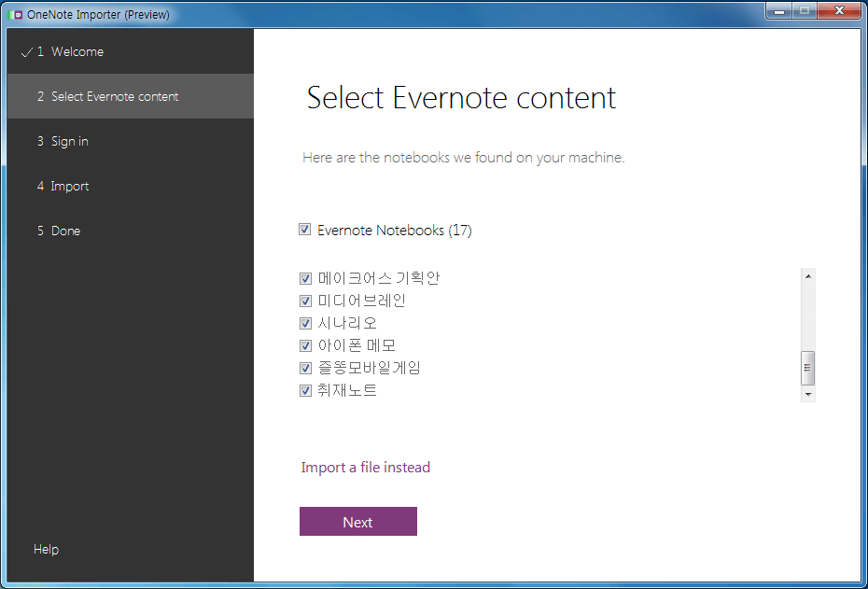Viewport: 868px width, 589px height.
Task: Open Import a file instead
Action: pos(365,467)
